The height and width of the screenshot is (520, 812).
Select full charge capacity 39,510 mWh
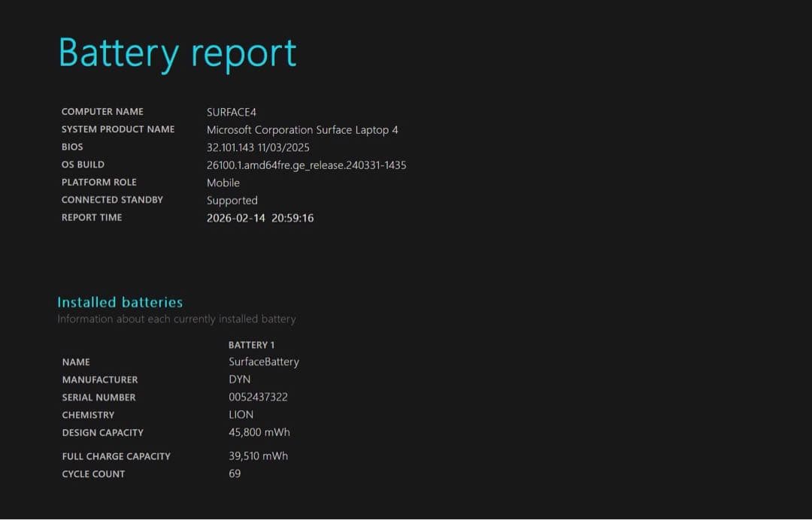tap(259, 456)
